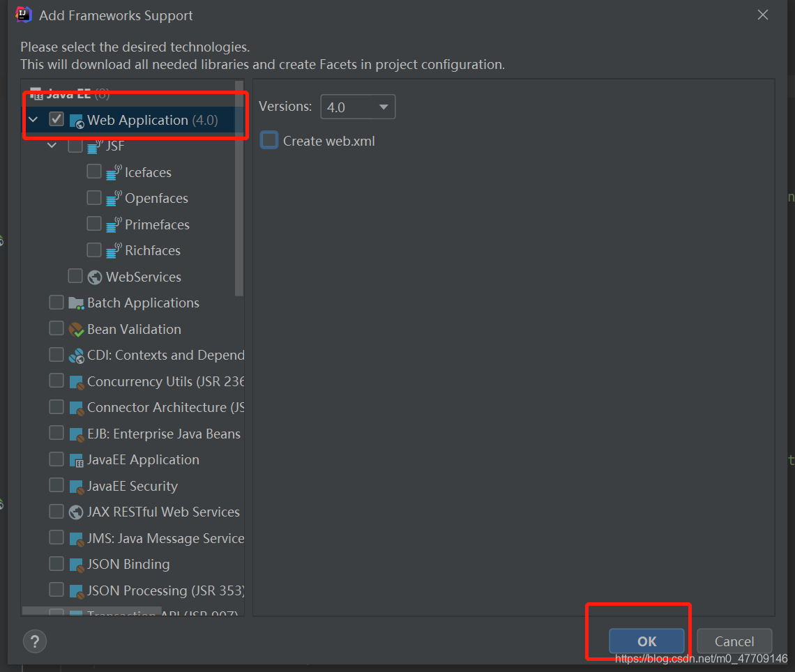Uncheck the Web Application checkbox

56,119
